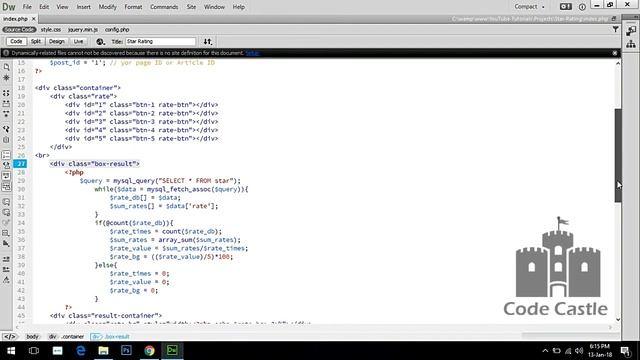Click the Collapse Selection icon
This screenshot has width=640, height=360.
tap(6, 104)
